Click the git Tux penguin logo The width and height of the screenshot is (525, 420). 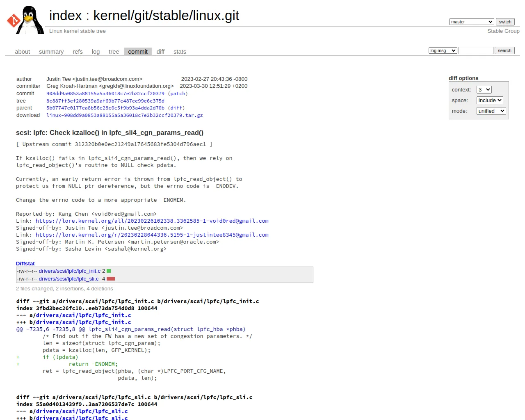point(26,19)
